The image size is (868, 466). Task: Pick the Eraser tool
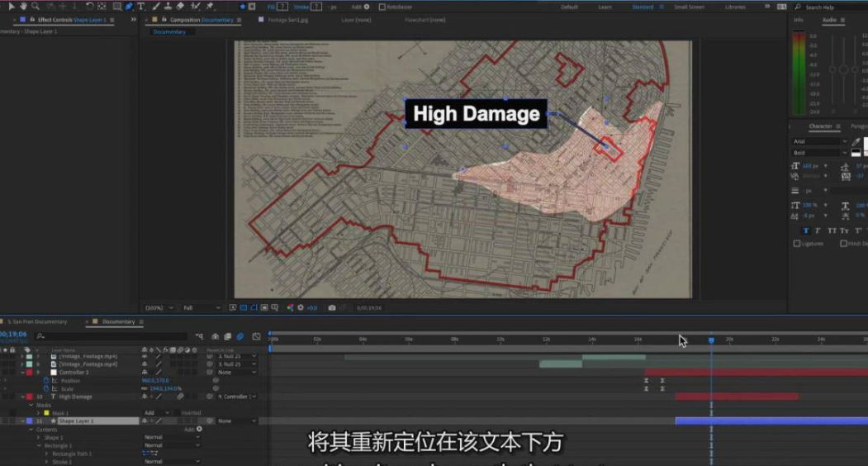pyautogui.click(x=181, y=7)
